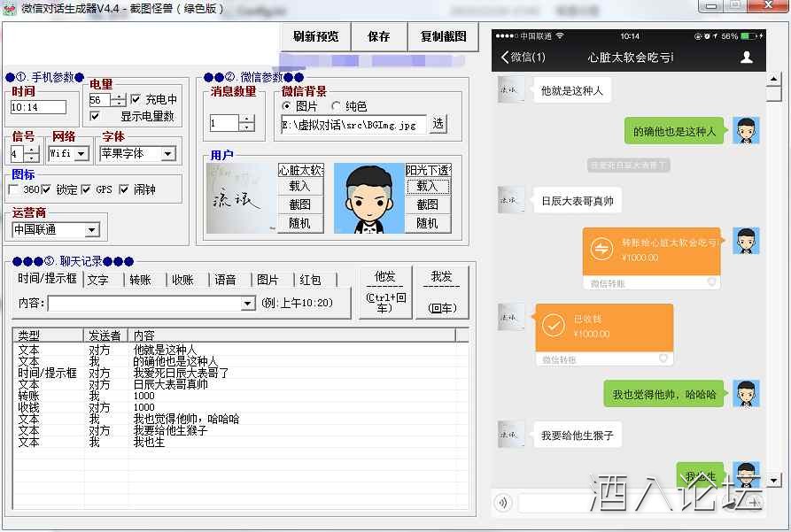Click the app icon in the title bar
The image size is (791, 532).
[11, 9]
